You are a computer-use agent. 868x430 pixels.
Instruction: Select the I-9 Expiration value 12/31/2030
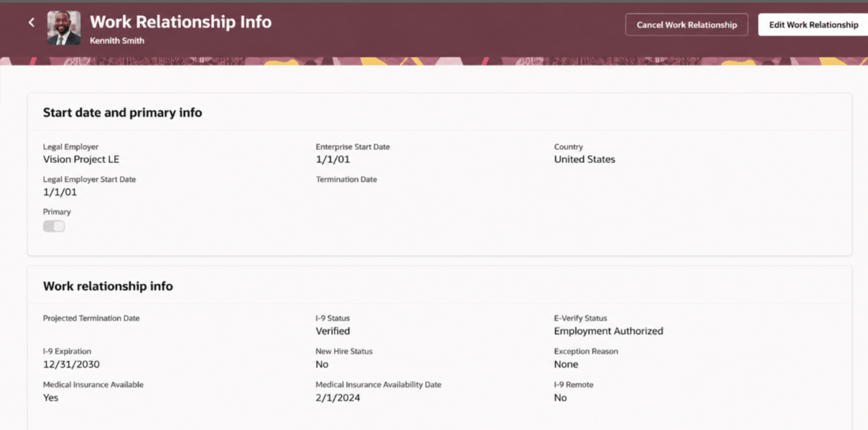(71, 364)
